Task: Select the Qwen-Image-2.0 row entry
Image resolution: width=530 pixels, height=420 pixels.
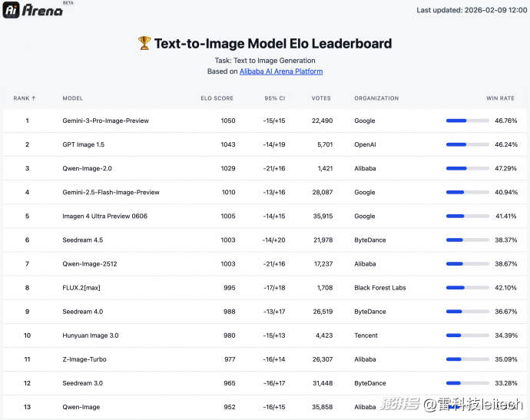Action: (x=87, y=168)
